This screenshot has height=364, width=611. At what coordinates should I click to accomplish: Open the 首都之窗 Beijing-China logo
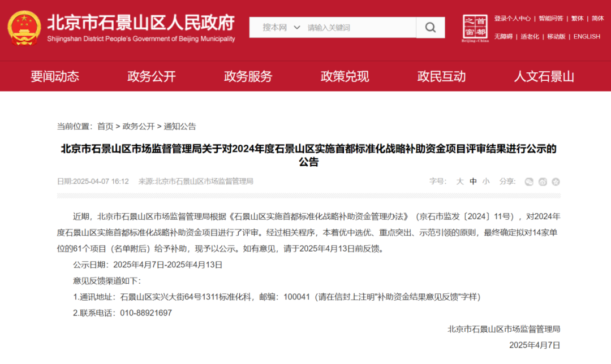pos(475,27)
